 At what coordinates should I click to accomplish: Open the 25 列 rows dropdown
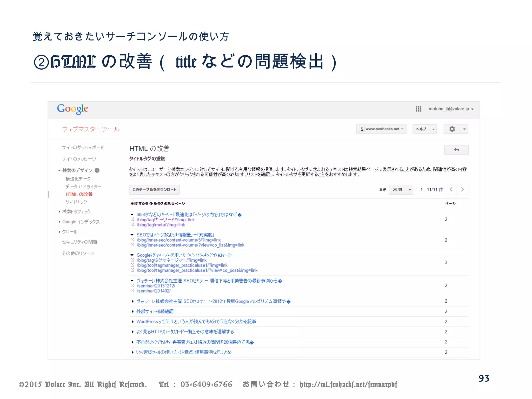coord(401,190)
